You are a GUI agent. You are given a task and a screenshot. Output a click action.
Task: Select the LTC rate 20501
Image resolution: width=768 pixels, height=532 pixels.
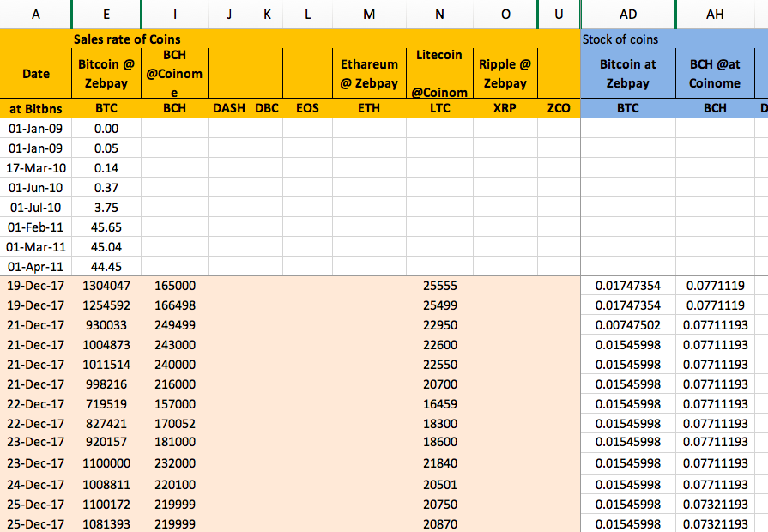click(440, 485)
